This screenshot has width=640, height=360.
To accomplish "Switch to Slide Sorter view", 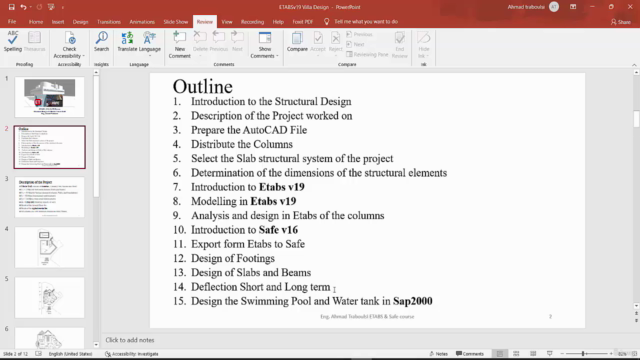I will 516,354.
